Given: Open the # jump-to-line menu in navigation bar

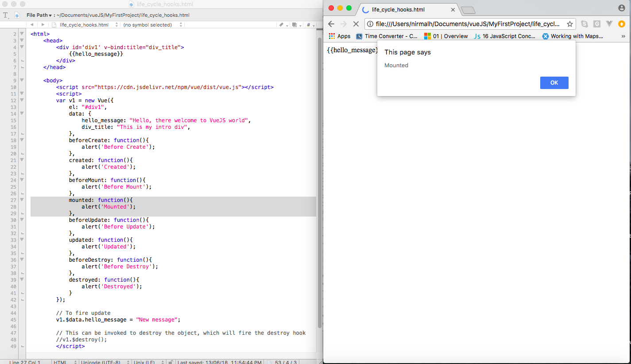Looking at the screenshot, I should point(310,25).
